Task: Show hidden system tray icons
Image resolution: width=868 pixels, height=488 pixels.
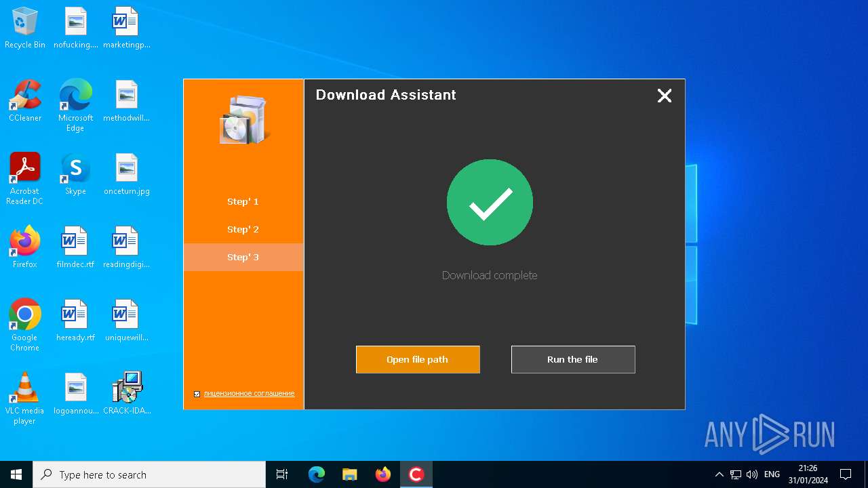Action: 719,474
